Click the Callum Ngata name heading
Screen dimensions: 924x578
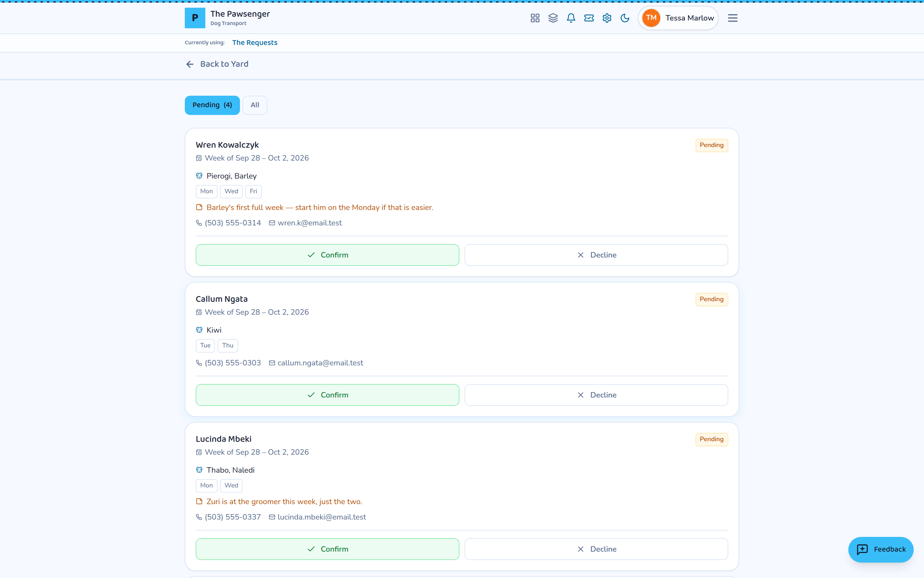221,299
